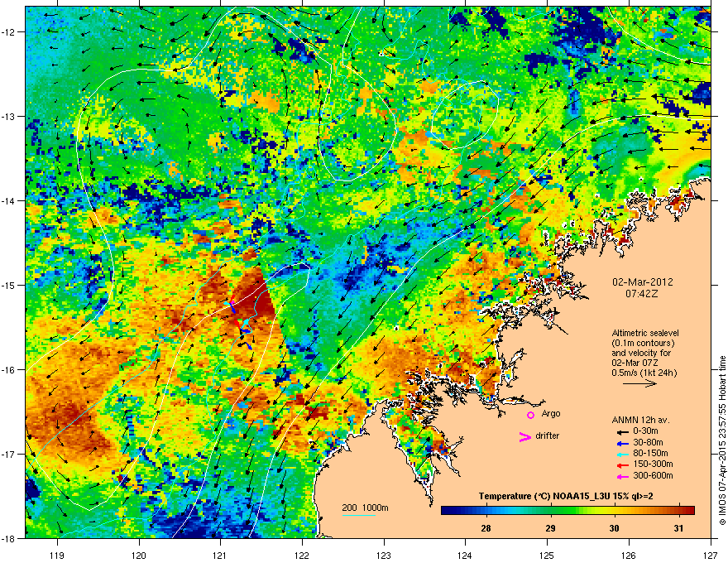Click the '300-600m' depth label
Viewport: 728px width, 563px height.
(653, 476)
